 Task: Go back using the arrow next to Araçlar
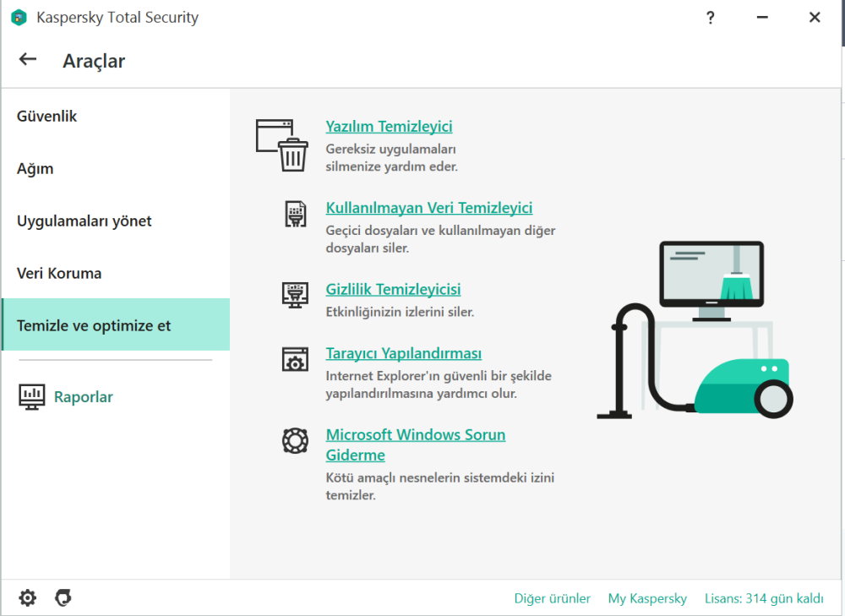point(28,59)
